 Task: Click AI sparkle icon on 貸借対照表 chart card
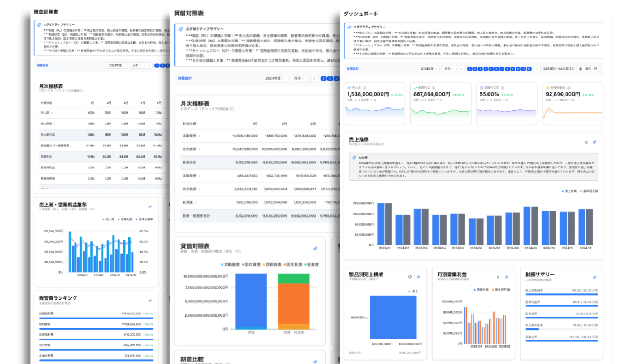point(315,249)
